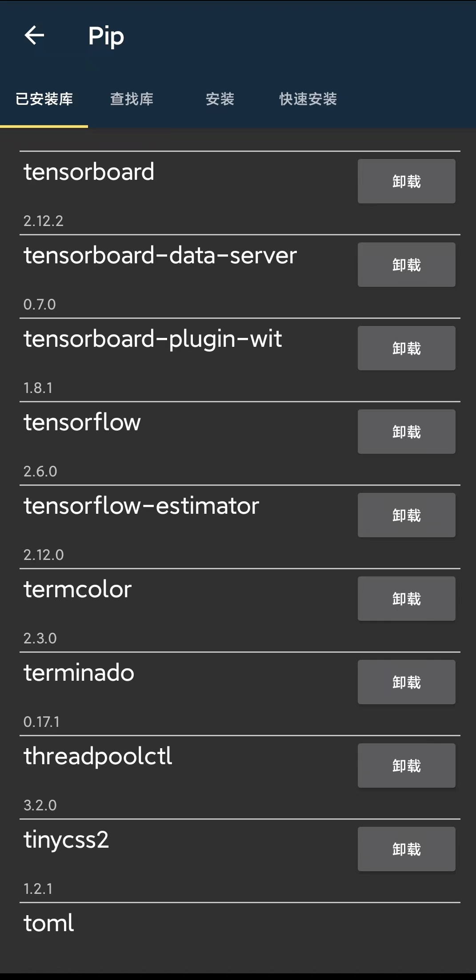Open the 安装 tab
The height and width of the screenshot is (980, 476).
coord(220,99)
